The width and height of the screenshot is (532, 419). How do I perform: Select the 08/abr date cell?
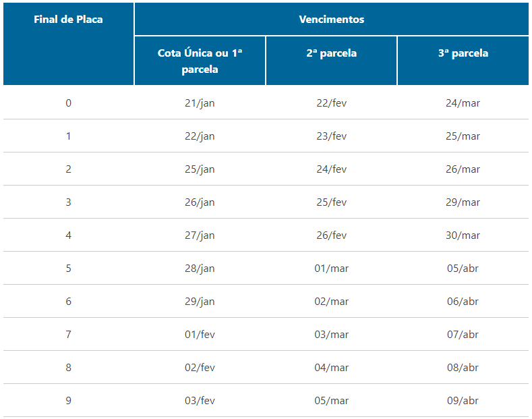tap(463, 368)
